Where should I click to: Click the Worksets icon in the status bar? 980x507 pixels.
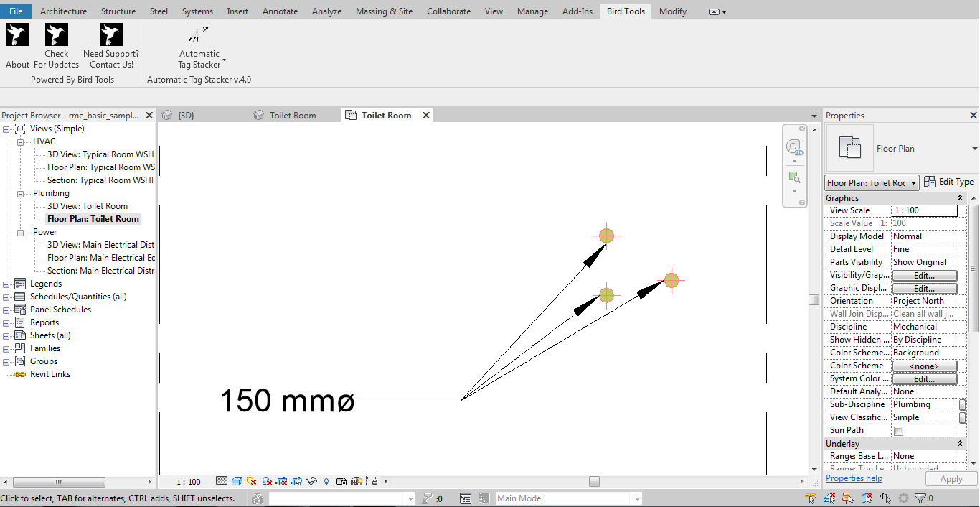click(x=258, y=498)
